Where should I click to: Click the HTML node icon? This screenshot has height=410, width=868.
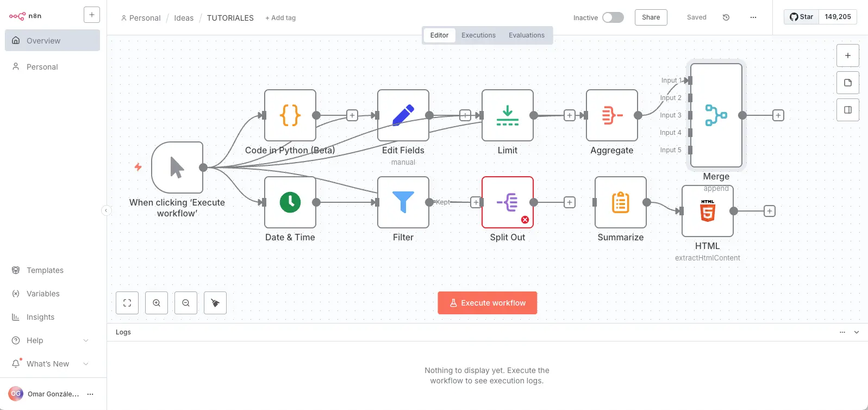707,211
